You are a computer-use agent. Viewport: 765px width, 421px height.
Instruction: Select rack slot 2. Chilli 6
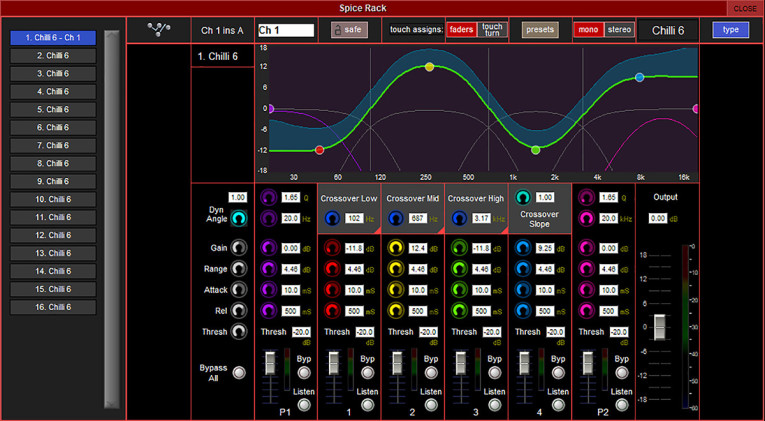pyautogui.click(x=53, y=56)
